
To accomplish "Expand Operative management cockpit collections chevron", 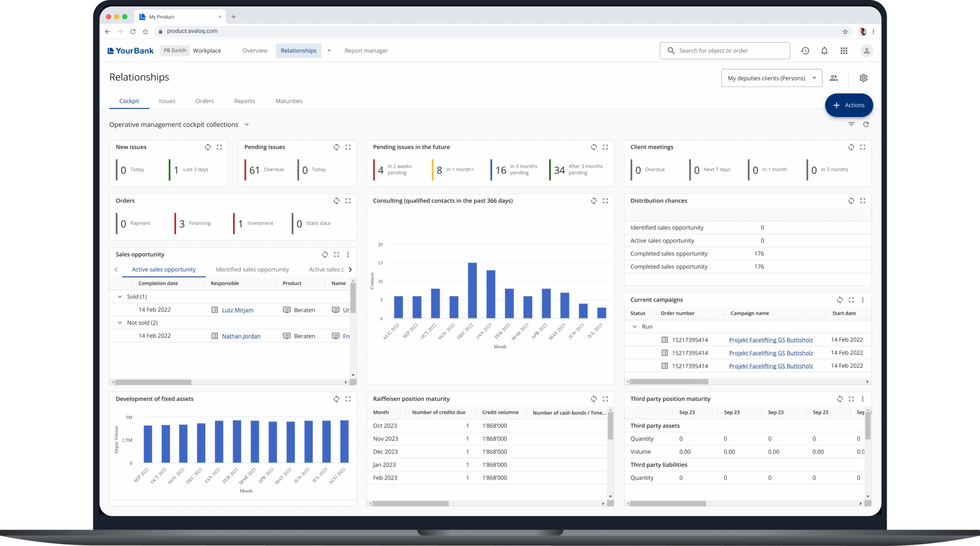I will click(x=247, y=124).
